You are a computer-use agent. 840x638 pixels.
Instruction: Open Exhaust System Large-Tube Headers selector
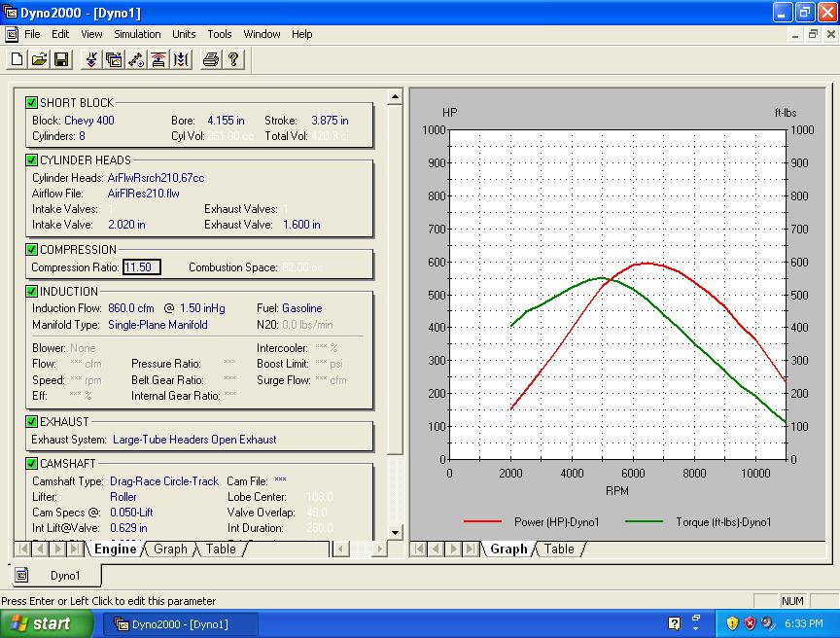pos(194,440)
